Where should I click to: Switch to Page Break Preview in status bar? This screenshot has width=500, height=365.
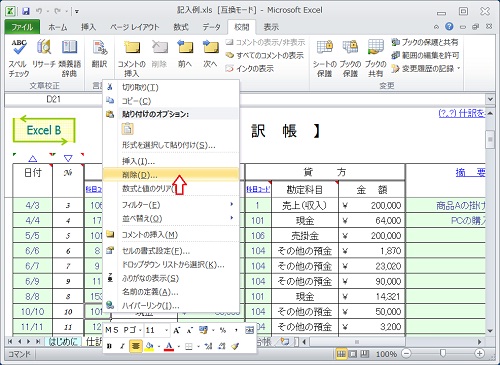click(365, 354)
